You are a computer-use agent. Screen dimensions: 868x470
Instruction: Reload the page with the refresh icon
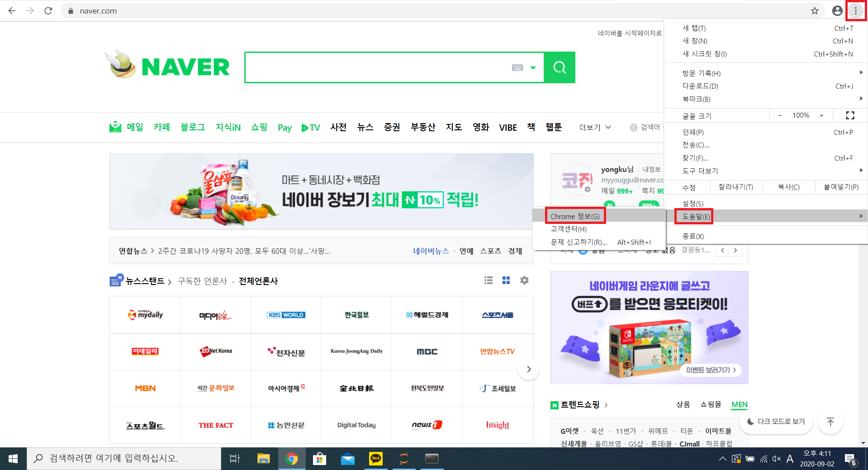[x=48, y=10]
